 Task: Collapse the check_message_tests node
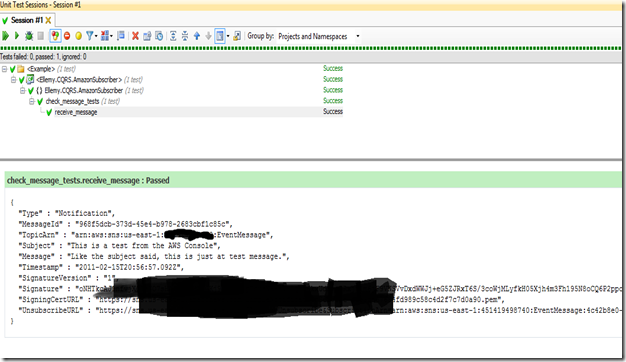pos(32,101)
